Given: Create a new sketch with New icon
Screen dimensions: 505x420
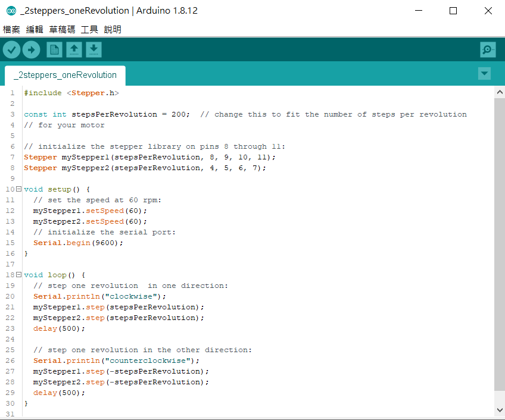Looking at the screenshot, I should tap(54, 50).
